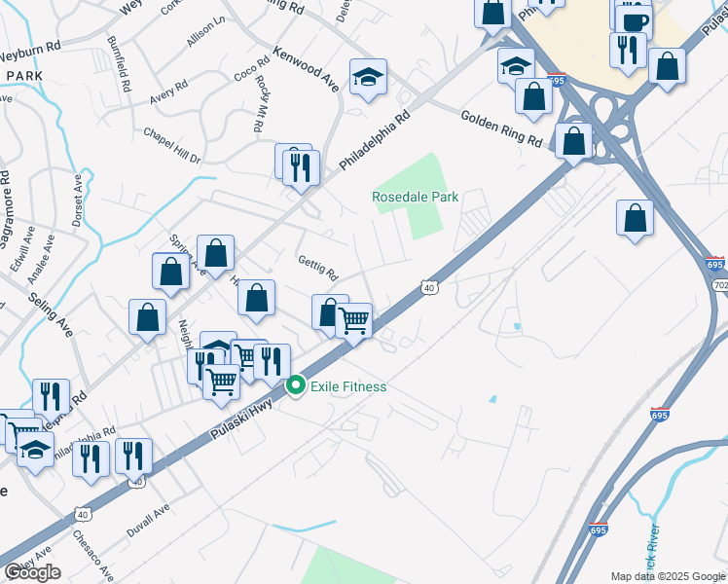This screenshot has width=728, height=584.
Task: Click the Map data ©2025 Google text
Action: [668, 576]
